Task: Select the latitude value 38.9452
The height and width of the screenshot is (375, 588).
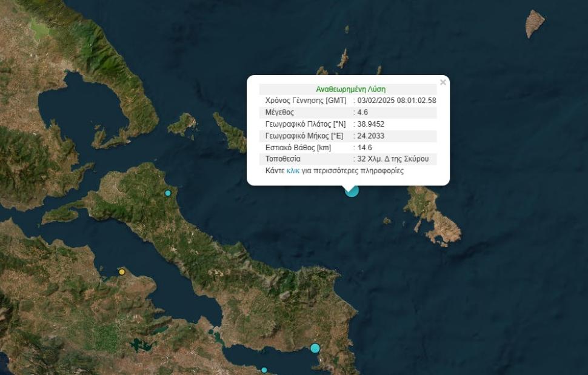Action: coord(371,124)
